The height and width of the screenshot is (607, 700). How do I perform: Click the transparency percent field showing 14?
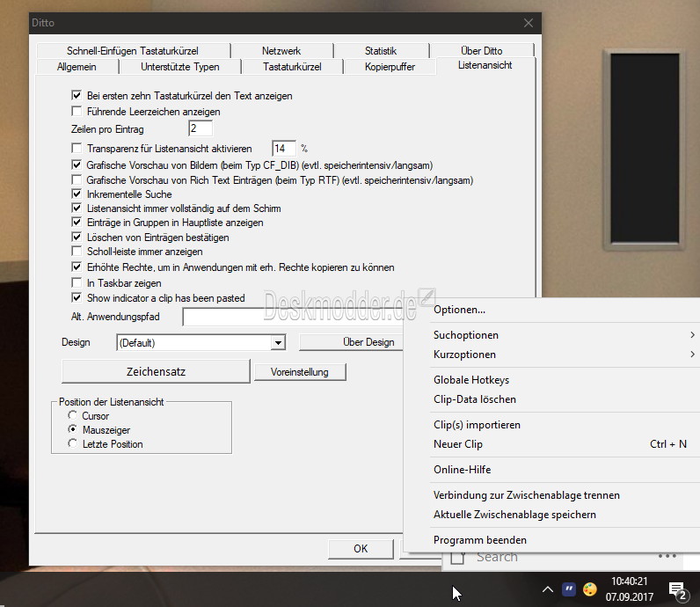coord(283,149)
